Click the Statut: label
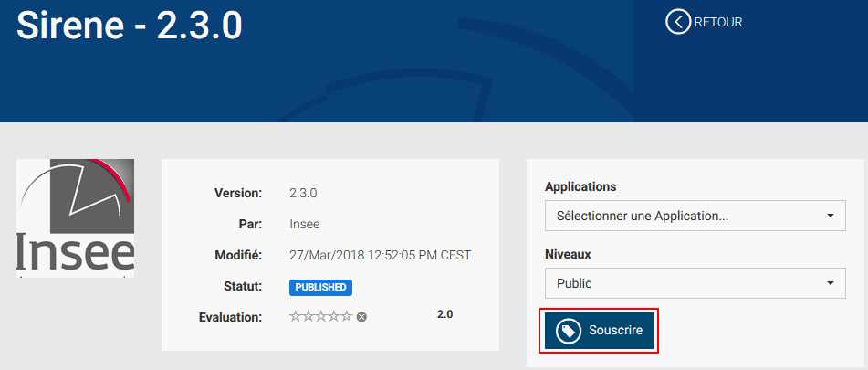The image size is (868, 370). point(244,286)
